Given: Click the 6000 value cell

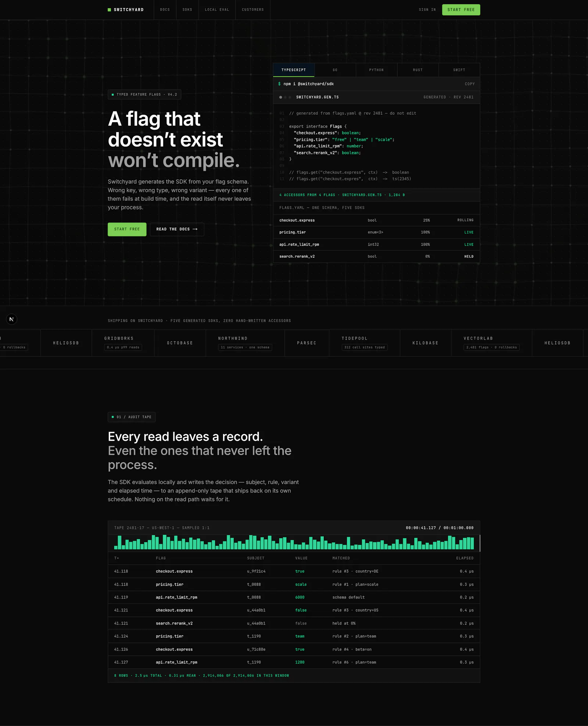Looking at the screenshot, I should [x=300, y=597].
